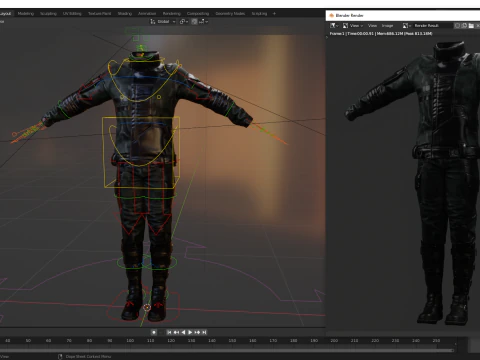Switch to the Modeling workspace tab
This screenshot has width=480, height=360.
[26, 14]
